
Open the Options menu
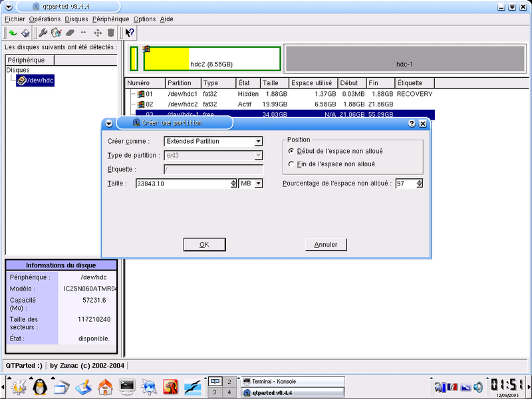[x=144, y=19]
